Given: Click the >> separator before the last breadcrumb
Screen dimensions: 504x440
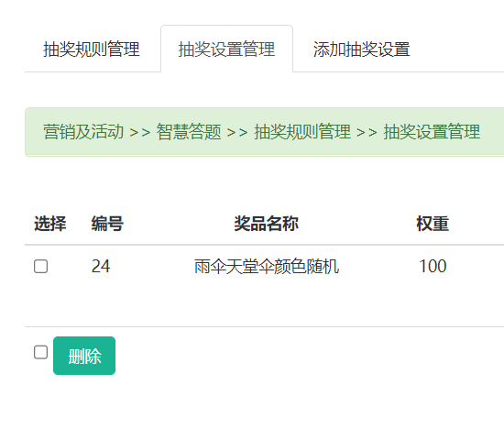Looking at the screenshot, I should (367, 132).
